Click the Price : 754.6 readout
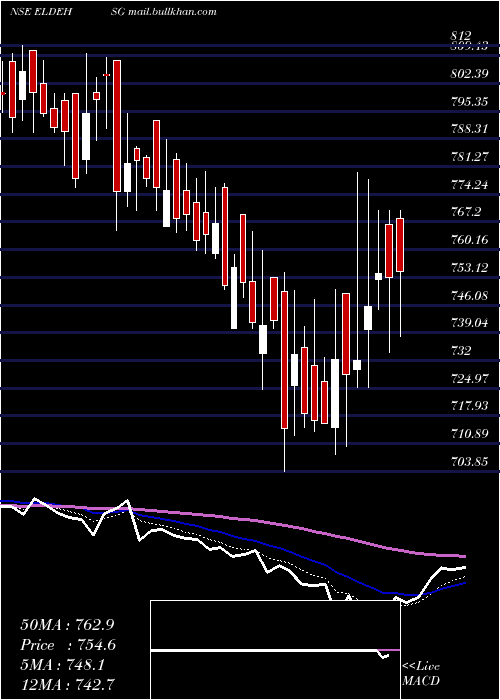The image size is (500, 700). tap(68, 645)
